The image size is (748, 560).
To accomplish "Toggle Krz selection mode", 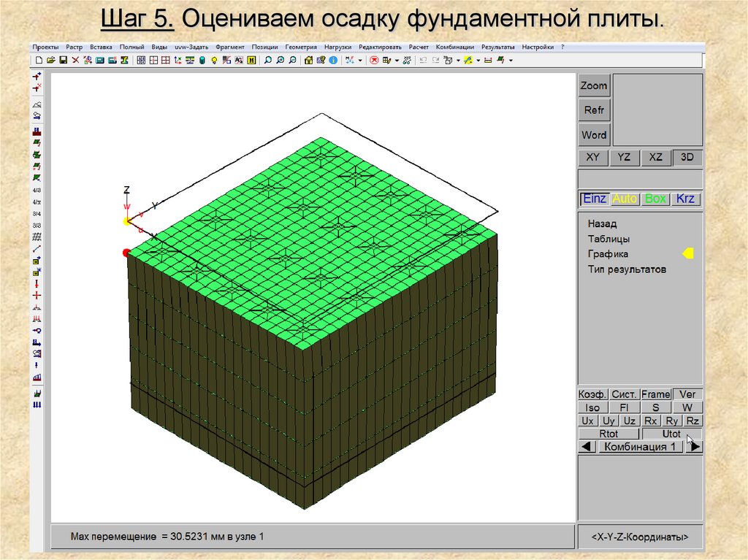I will (685, 199).
